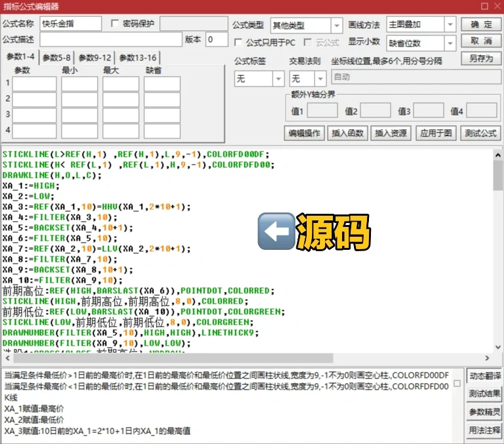504x444 pixels.
Task: Click the vertical scrollbar thumb
Action: click(498, 175)
